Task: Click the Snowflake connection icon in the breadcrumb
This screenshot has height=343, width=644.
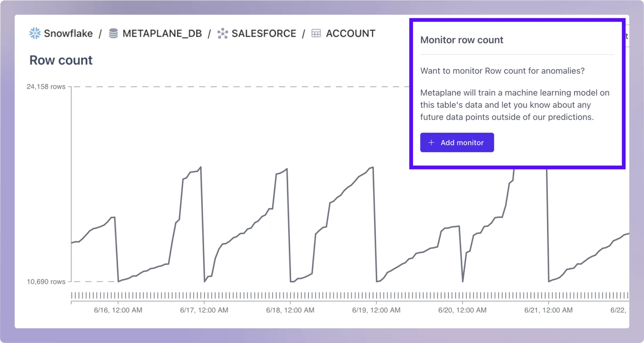Action: point(34,33)
